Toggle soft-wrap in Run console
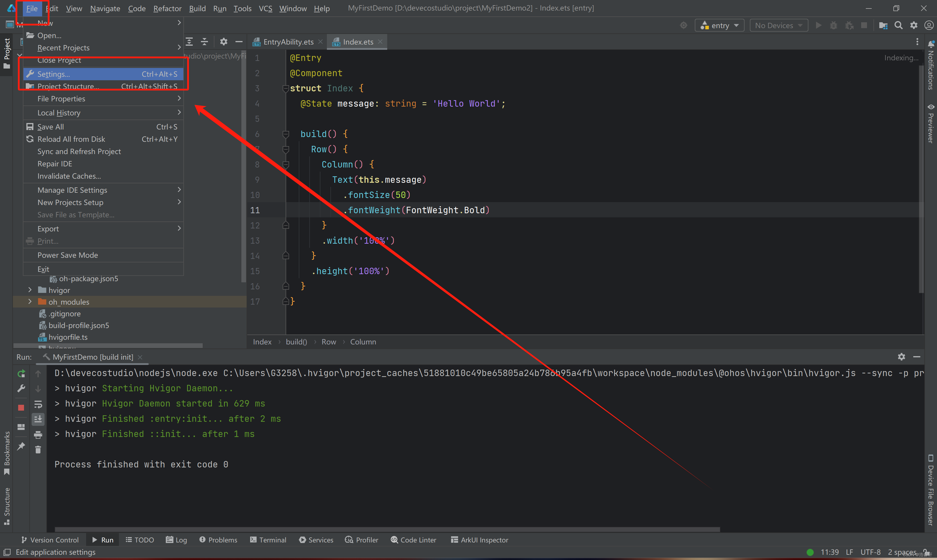The width and height of the screenshot is (937, 560). point(38,404)
